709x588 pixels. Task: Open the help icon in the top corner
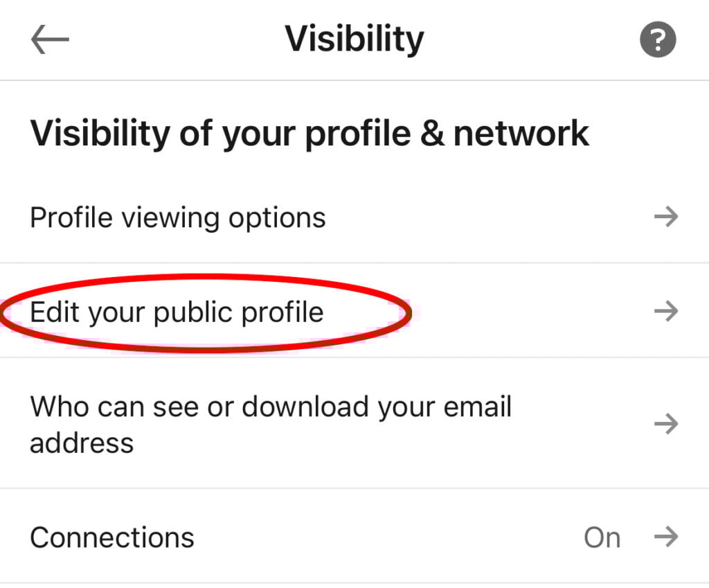[x=656, y=39]
